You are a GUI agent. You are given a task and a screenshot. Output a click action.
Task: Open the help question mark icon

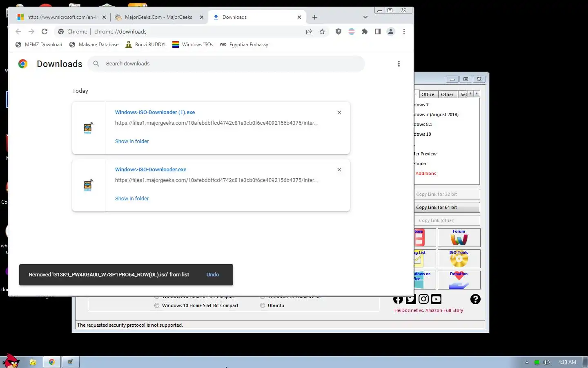[475, 299]
